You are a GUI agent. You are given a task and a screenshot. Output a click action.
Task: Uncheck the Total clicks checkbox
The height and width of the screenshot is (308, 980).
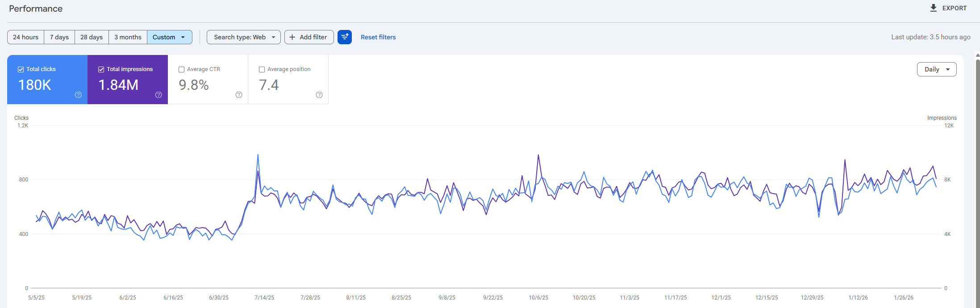pyautogui.click(x=21, y=69)
